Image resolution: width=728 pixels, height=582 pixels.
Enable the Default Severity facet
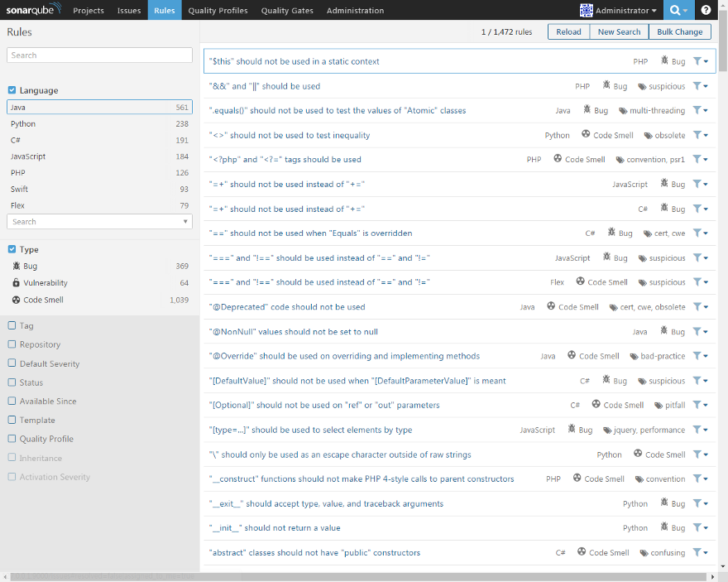[x=12, y=363]
